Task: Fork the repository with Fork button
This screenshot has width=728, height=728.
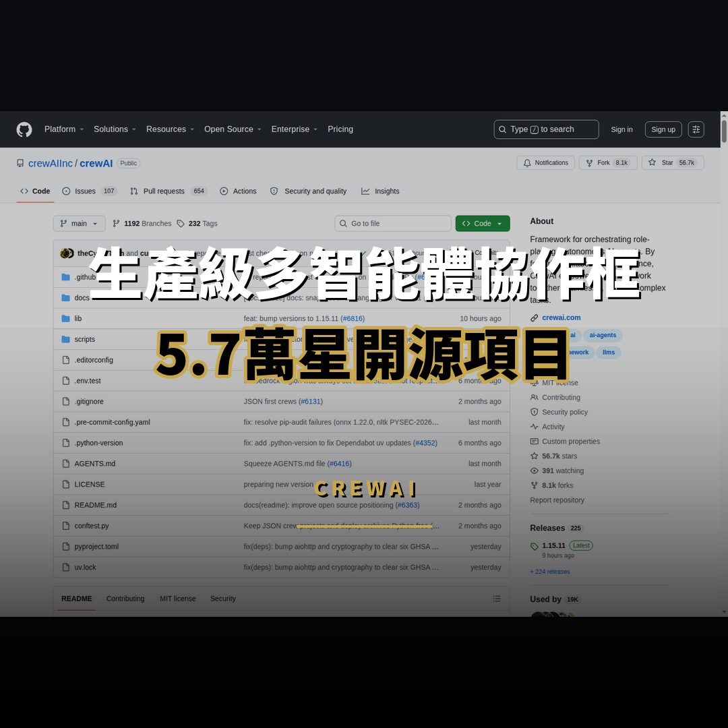Action: (x=608, y=163)
